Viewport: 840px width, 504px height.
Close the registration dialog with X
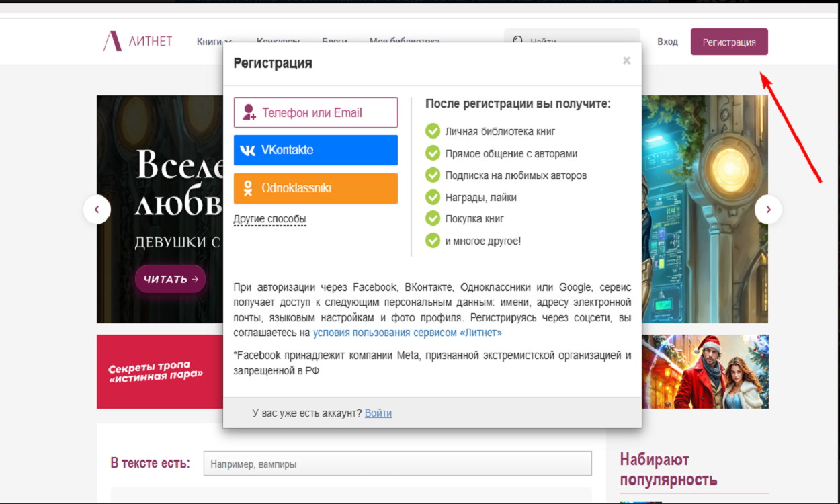coord(626,60)
